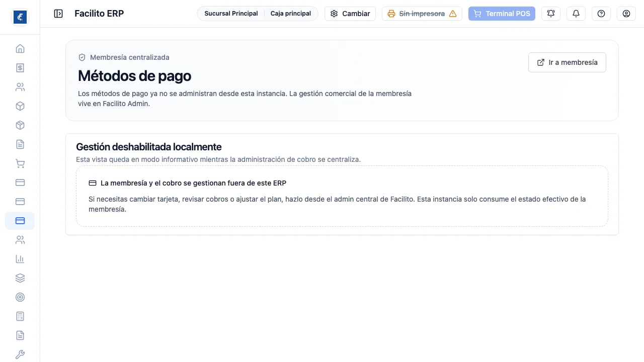
Task: Toggle the sidebar panel icon
Action: point(58,14)
